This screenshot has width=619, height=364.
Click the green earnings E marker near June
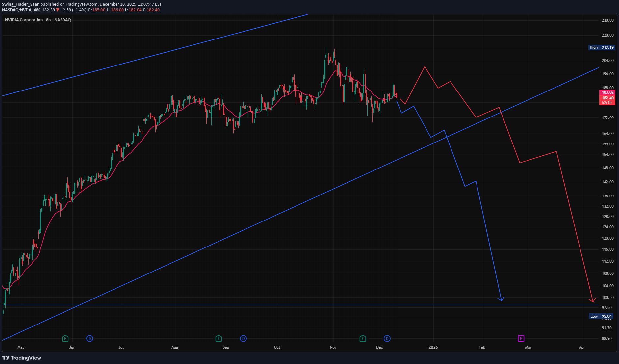click(65, 338)
